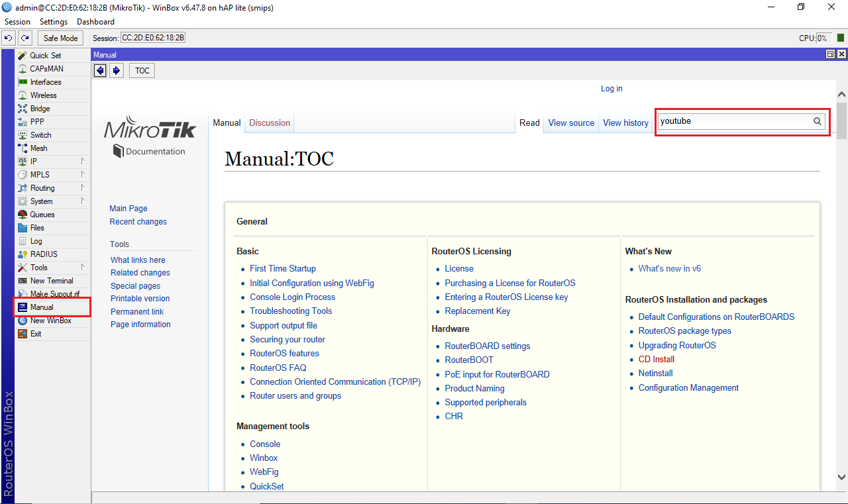This screenshot has width=848, height=504.
Task: Expand the MPLS submenu
Action: (83, 175)
